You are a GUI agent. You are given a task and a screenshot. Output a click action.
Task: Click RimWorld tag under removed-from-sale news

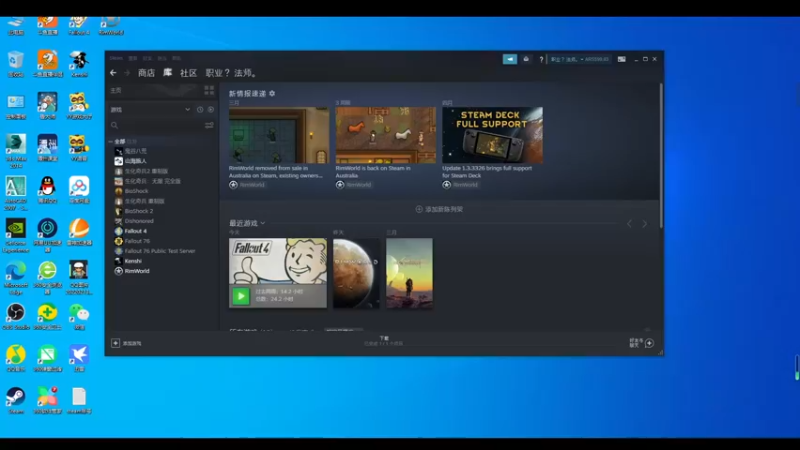coord(247,185)
